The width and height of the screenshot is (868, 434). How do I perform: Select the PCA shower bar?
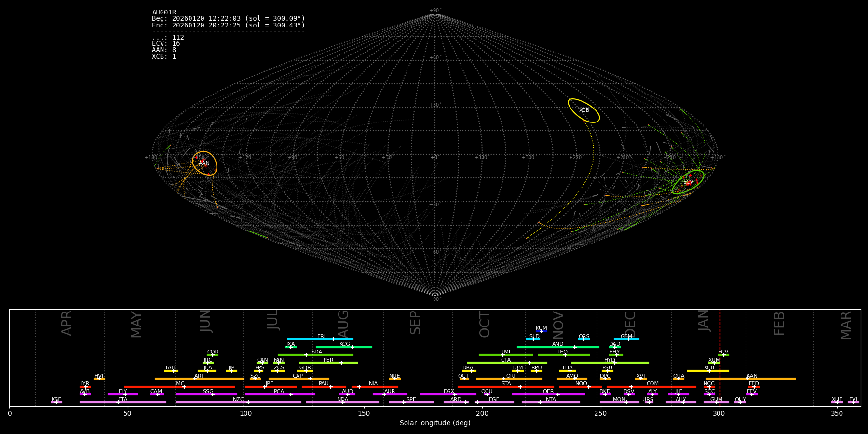(x=280, y=394)
